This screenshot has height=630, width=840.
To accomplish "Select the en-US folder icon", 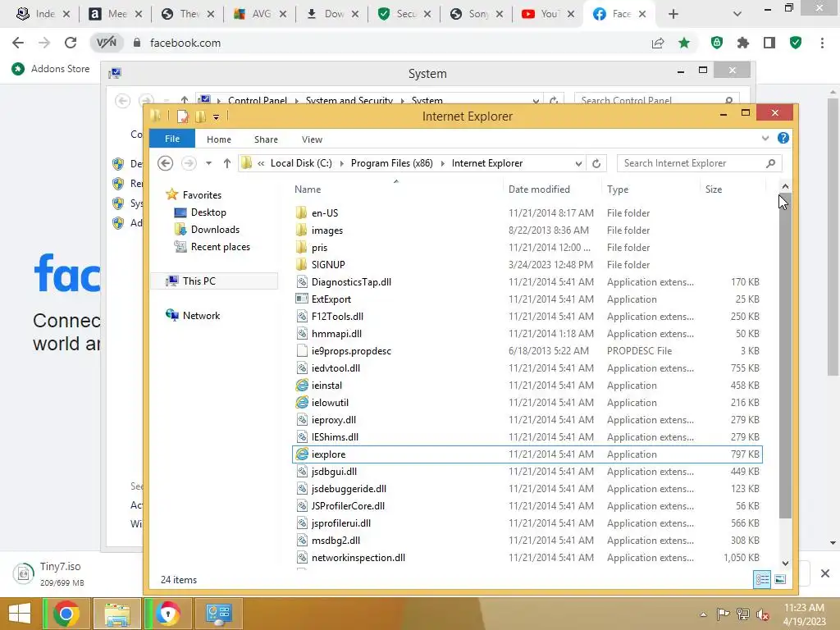I will point(302,212).
